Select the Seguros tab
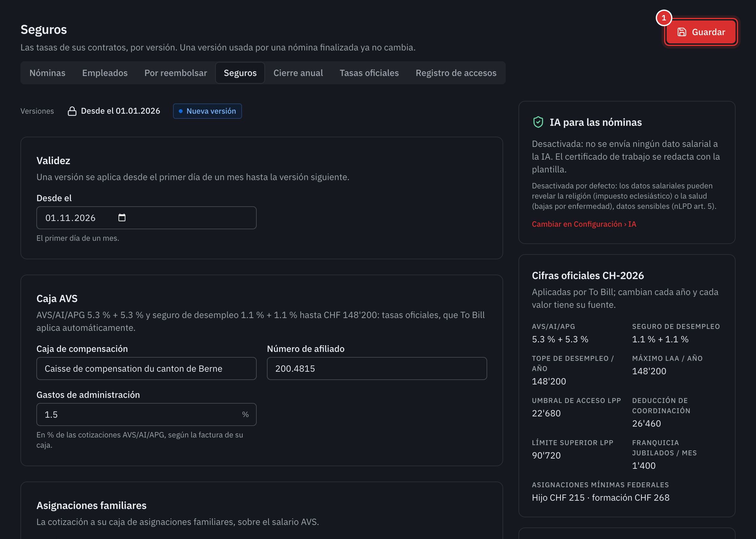 (240, 73)
